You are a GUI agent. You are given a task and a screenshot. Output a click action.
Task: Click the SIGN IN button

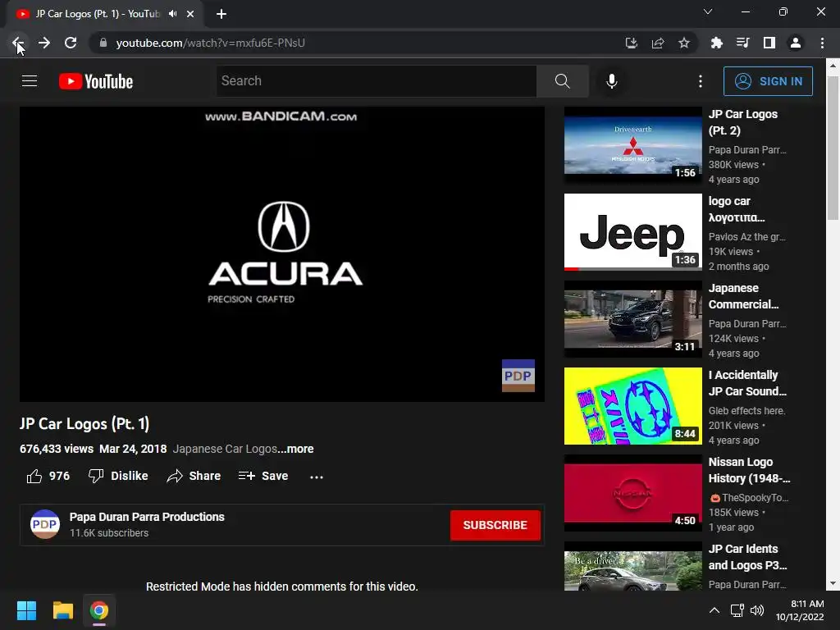(768, 81)
